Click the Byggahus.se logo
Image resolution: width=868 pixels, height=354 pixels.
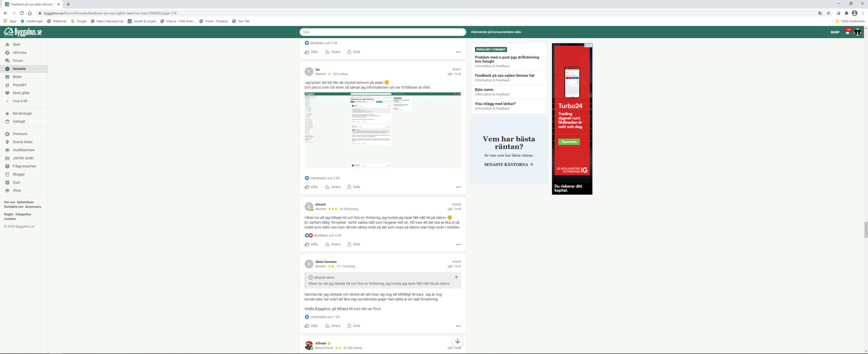(x=23, y=32)
